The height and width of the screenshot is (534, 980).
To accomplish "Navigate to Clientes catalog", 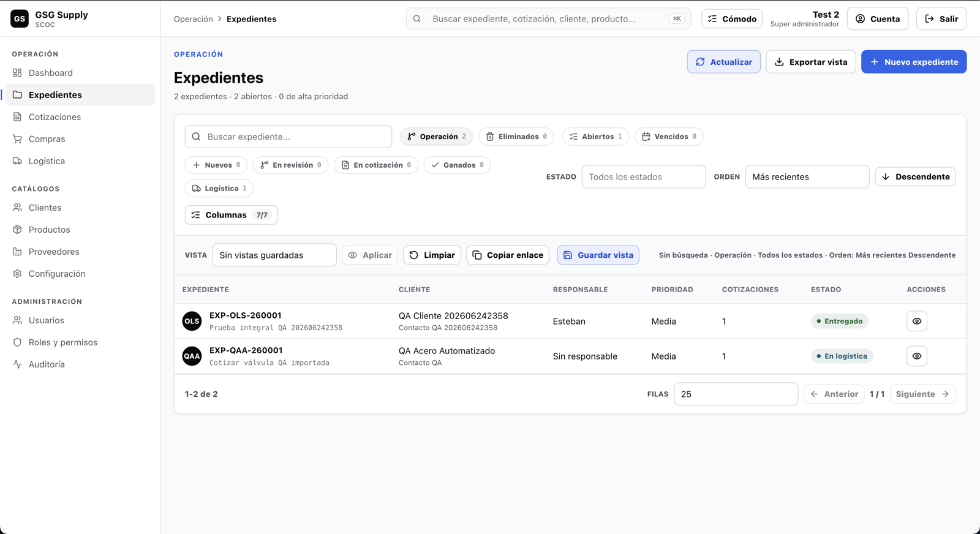I will 80,208.
